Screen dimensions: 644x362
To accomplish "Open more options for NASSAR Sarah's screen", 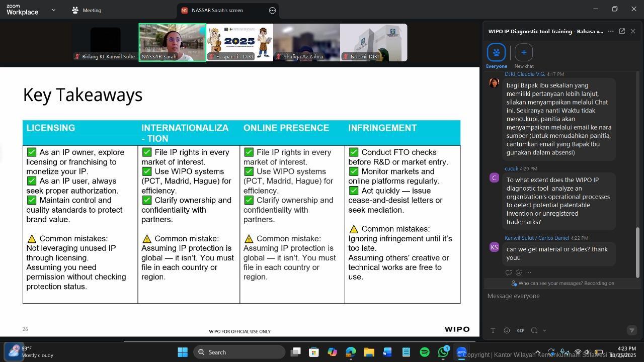I will point(272,10).
